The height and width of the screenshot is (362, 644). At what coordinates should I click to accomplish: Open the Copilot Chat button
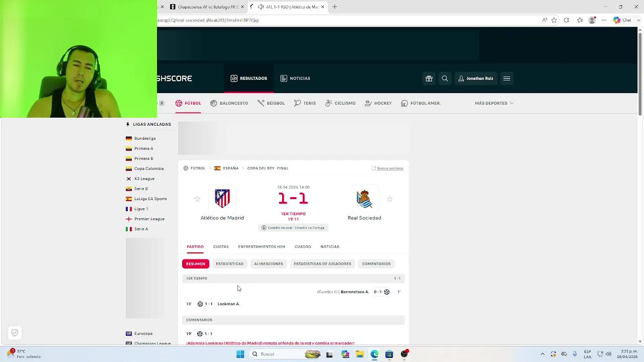pyautogui.click(x=622, y=20)
